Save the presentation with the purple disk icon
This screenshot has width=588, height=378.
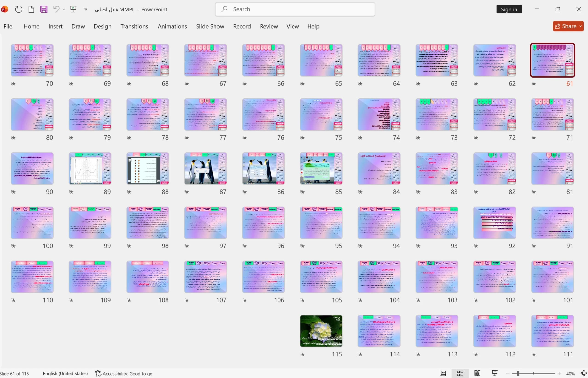tap(44, 9)
